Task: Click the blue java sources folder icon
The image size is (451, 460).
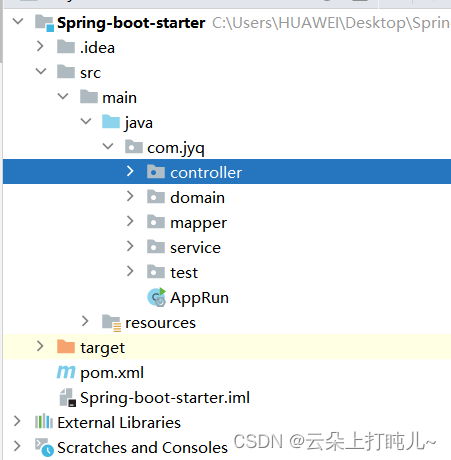Action: pyautogui.click(x=111, y=121)
